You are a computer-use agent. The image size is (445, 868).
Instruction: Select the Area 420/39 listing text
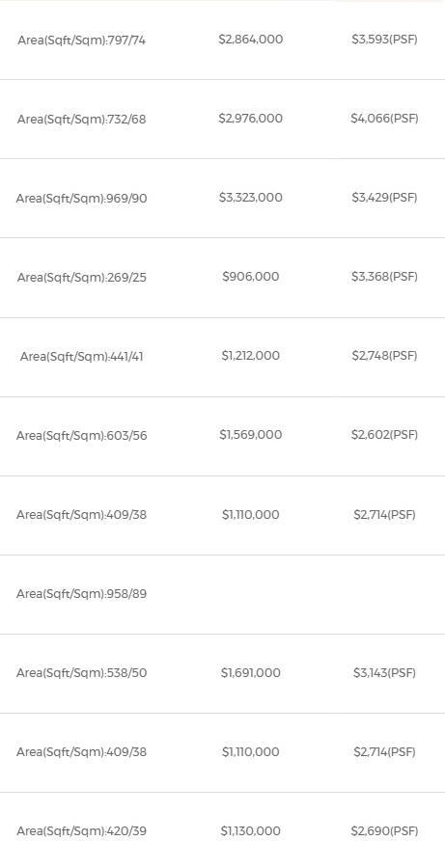click(x=81, y=831)
